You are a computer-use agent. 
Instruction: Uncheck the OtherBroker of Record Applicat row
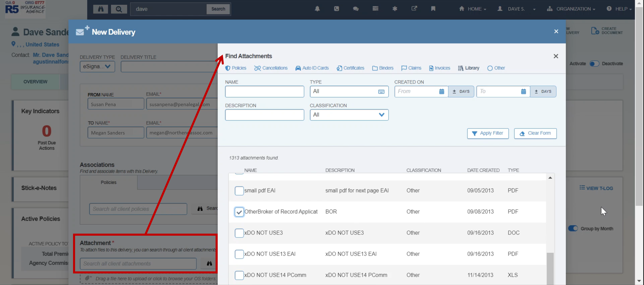pos(239,212)
